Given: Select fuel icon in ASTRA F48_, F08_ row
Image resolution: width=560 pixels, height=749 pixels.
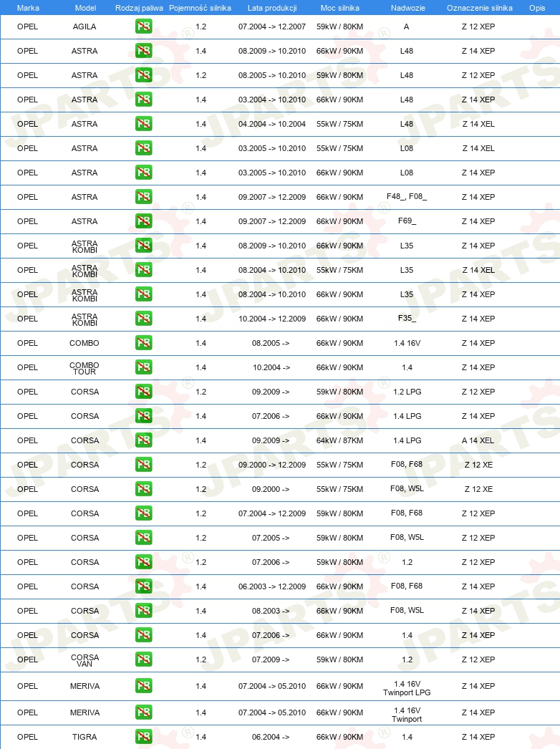Looking at the screenshot, I should click(x=143, y=197).
